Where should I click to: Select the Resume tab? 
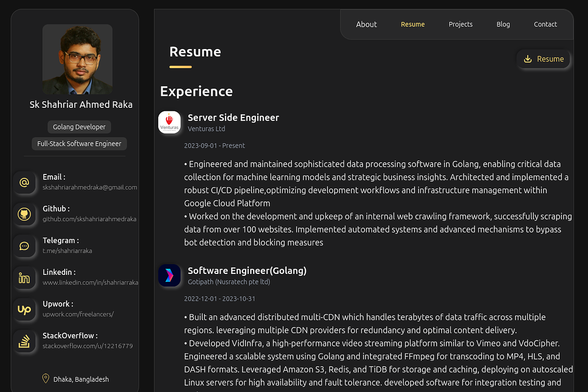tap(413, 24)
